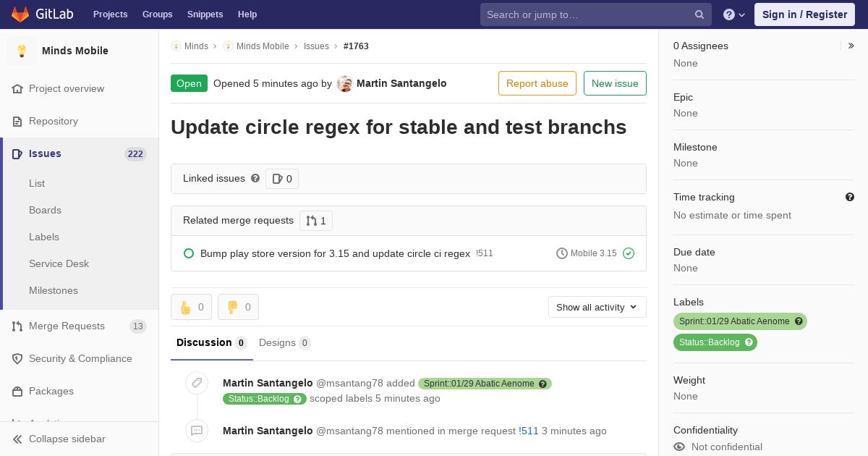This screenshot has height=456, width=868.
Task: Switch to the Designs tab
Action: (284, 342)
